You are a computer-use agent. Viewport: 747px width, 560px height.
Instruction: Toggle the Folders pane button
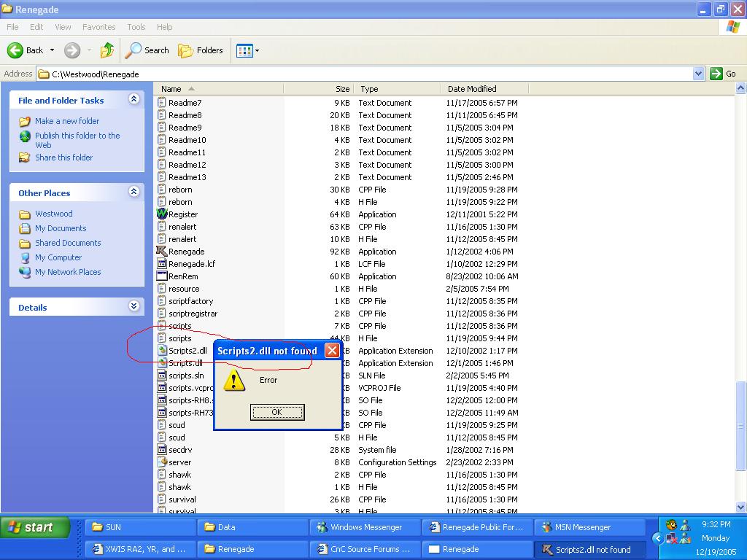point(201,50)
